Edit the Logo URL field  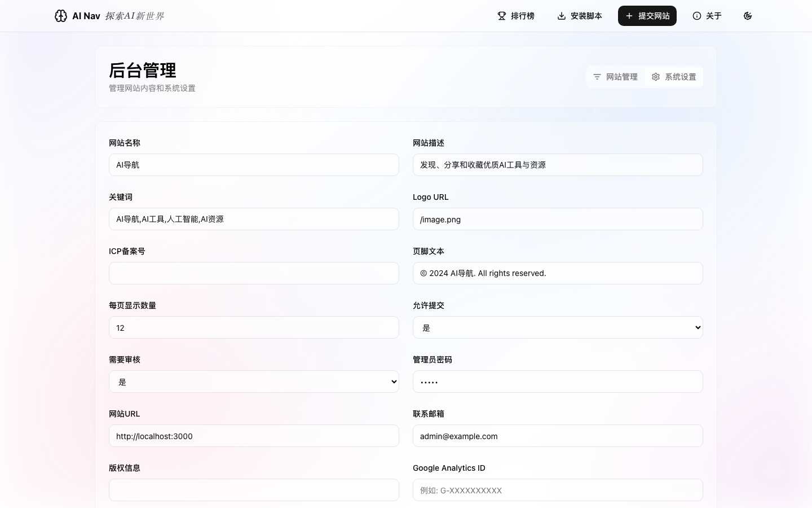558,219
